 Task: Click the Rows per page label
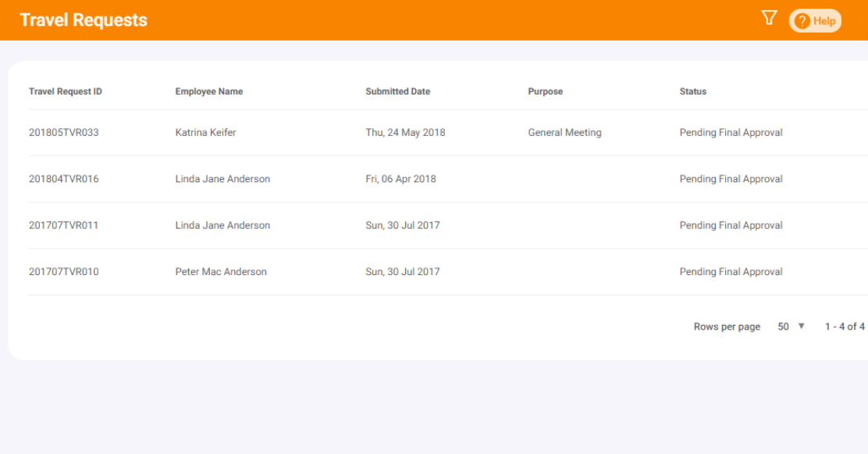(727, 327)
